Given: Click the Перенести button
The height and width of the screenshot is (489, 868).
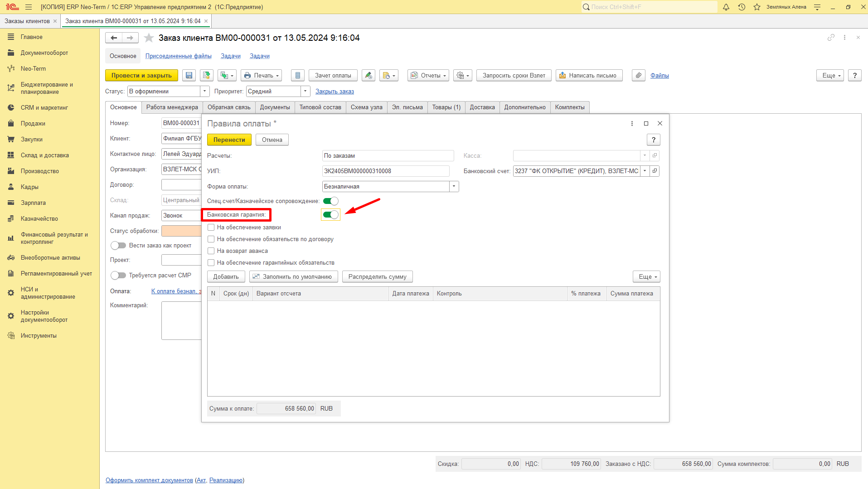Looking at the screenshot, I should (x=229, y=140).
